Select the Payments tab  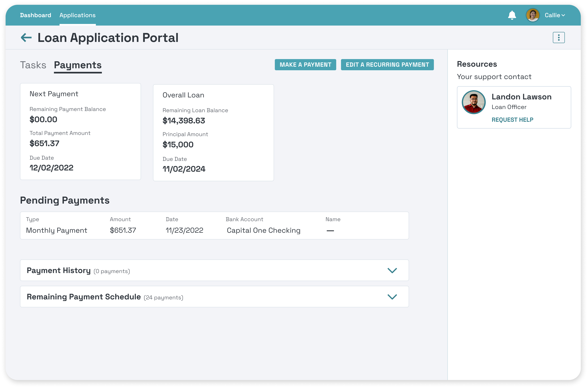click(78, 65)
